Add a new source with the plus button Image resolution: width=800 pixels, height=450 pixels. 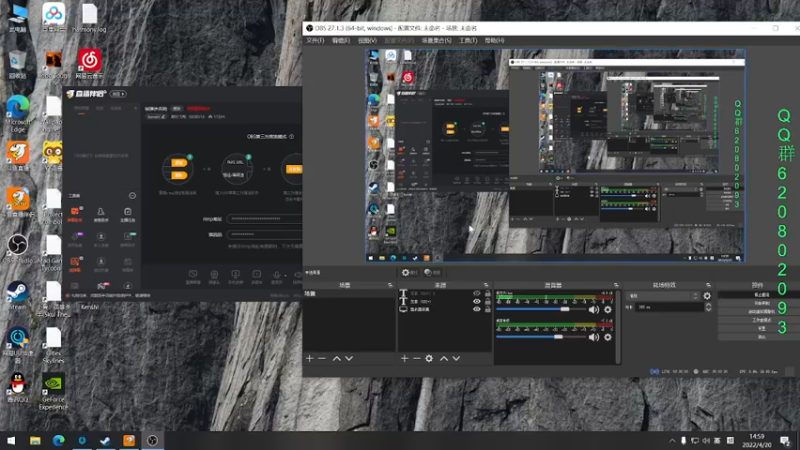point(404,359)
